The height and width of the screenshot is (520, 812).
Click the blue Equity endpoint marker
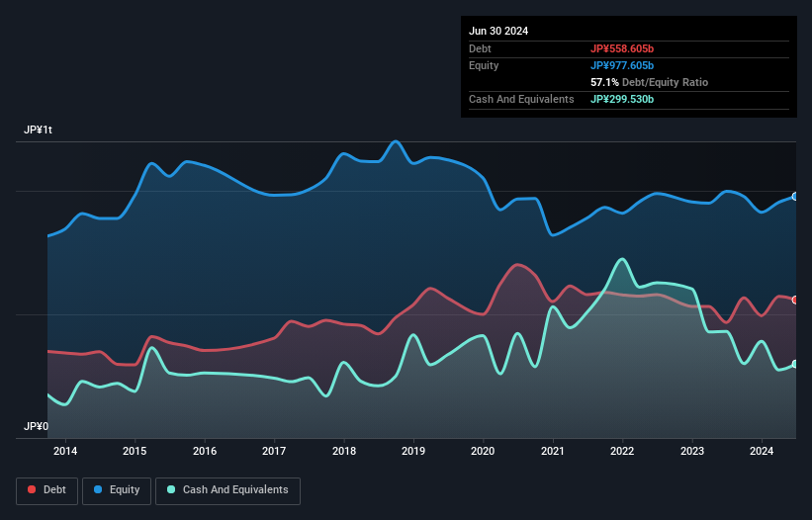pyautogui.click(x=795, y=197)
